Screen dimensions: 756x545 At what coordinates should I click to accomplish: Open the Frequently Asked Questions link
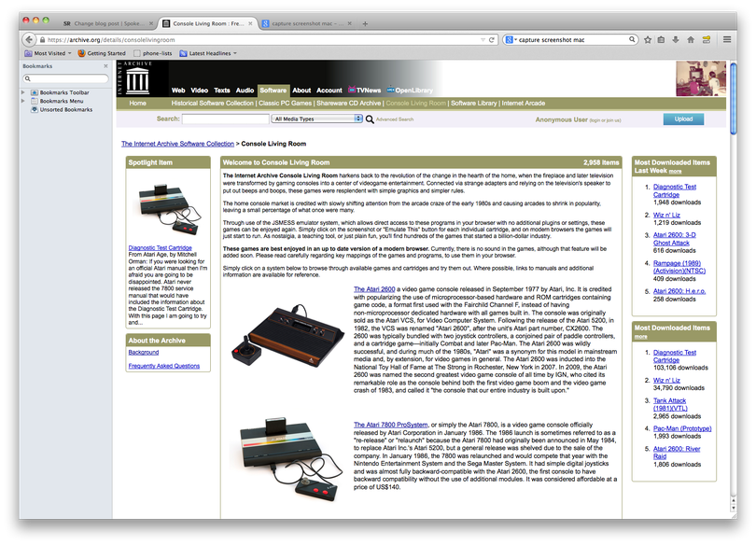point(164,366)
